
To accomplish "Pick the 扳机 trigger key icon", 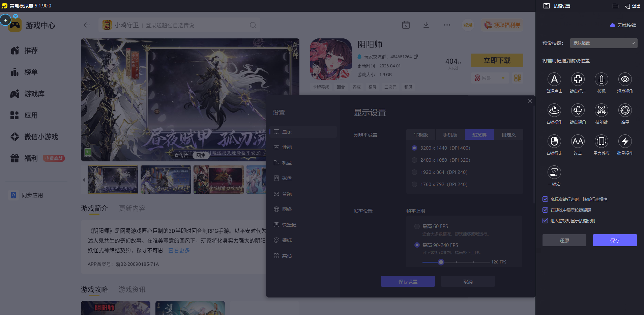I will point(601,80).
